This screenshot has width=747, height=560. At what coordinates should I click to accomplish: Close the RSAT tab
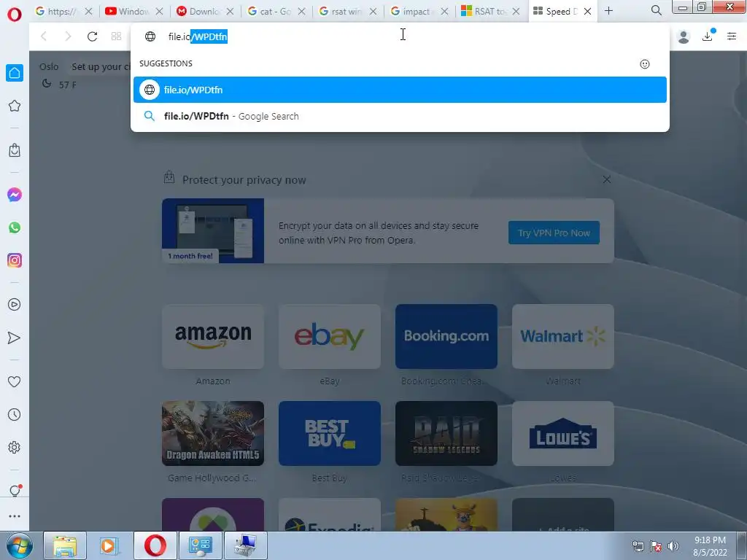click(x=516, y=12)
